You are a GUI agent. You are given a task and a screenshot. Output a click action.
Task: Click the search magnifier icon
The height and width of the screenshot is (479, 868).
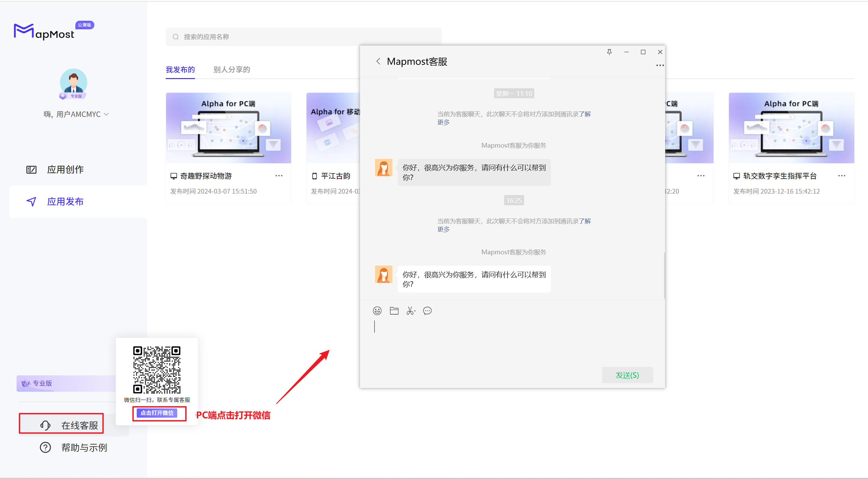tap(176, 37)
